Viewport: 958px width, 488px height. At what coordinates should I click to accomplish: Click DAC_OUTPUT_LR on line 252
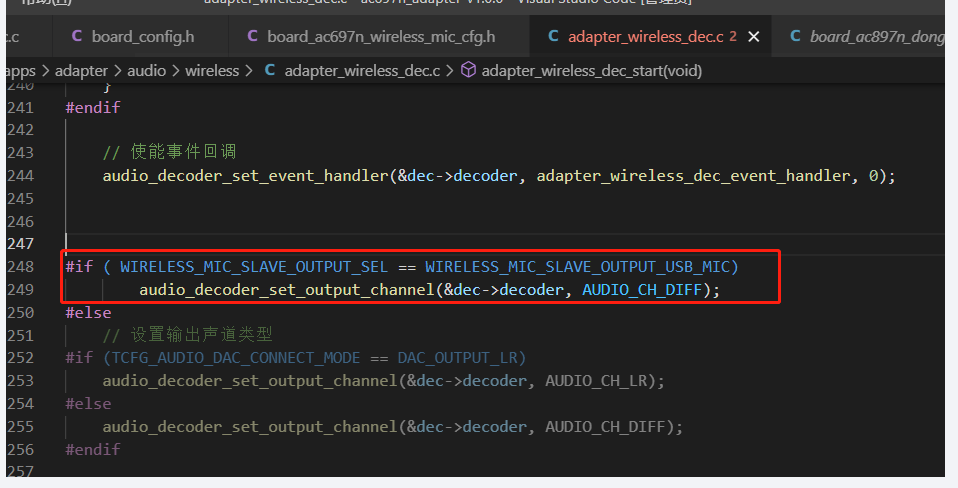point(458,358)
